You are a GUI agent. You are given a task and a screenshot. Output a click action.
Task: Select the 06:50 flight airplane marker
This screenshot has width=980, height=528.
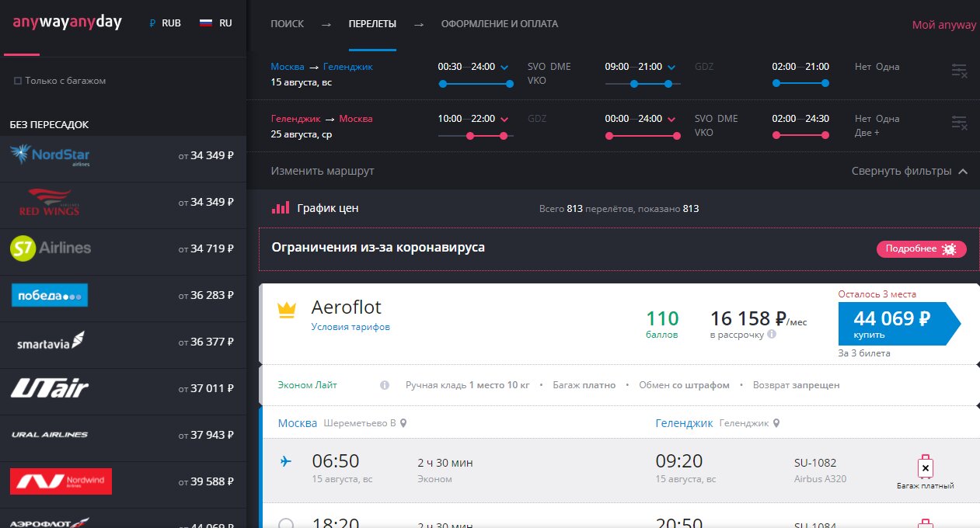point(286,461)
